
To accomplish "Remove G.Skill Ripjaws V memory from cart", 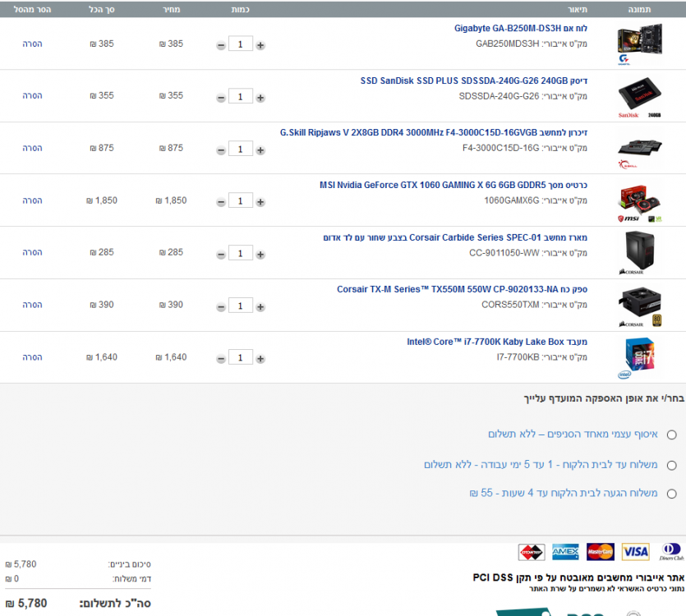I will [32, 148].
